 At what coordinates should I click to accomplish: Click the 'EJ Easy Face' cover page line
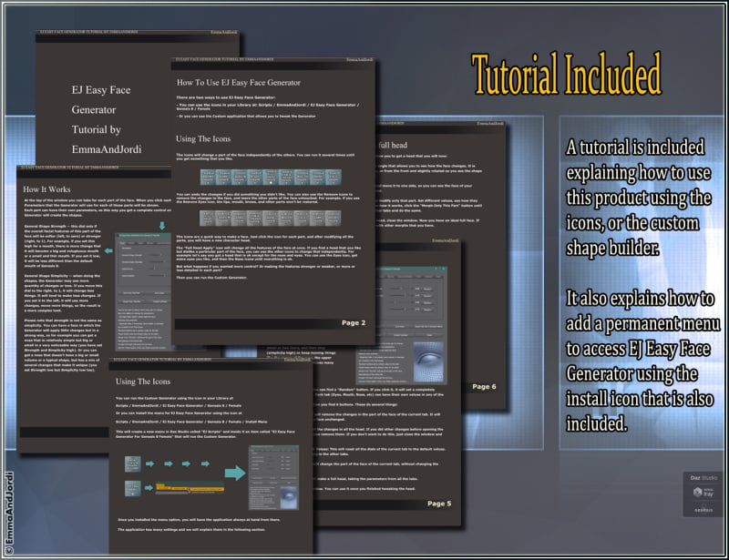pos(101,90)
